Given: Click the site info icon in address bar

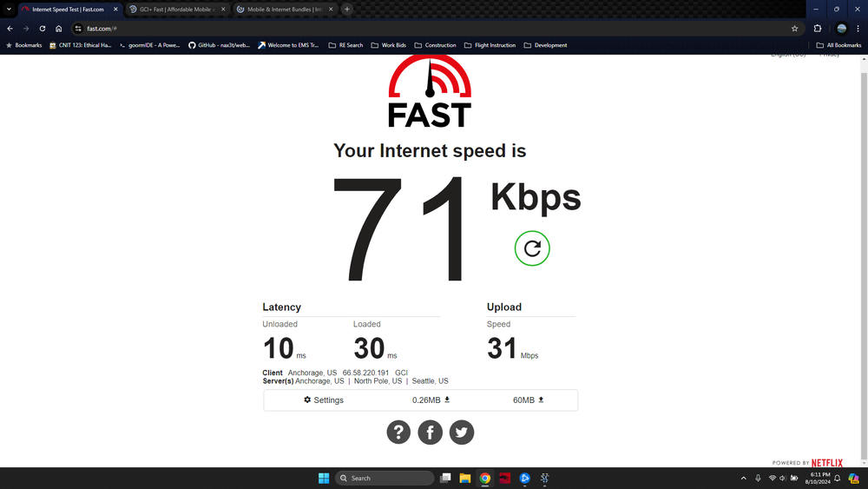Looking at the screenshot, I should click(x=78, y=29).
